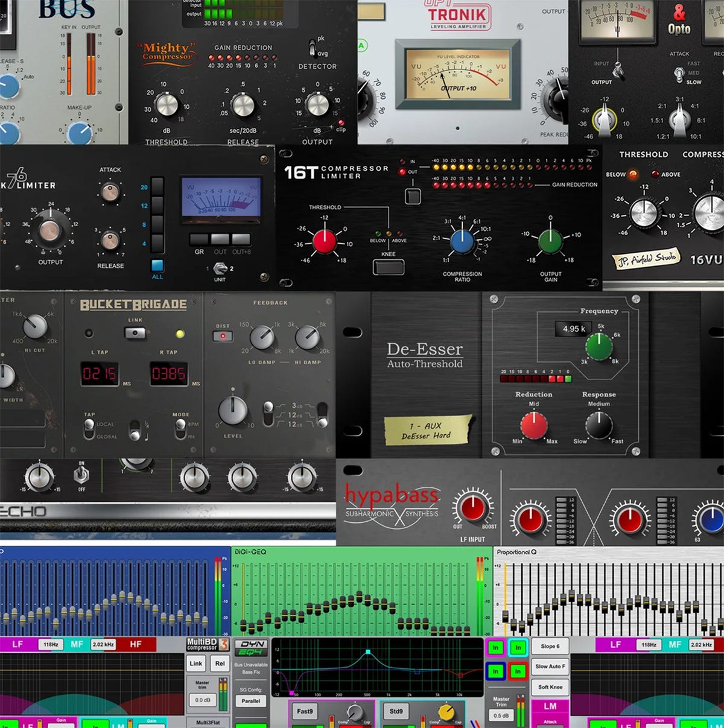Click the Fast9 mode button
The image size is (724, 728).
point(305,712)
